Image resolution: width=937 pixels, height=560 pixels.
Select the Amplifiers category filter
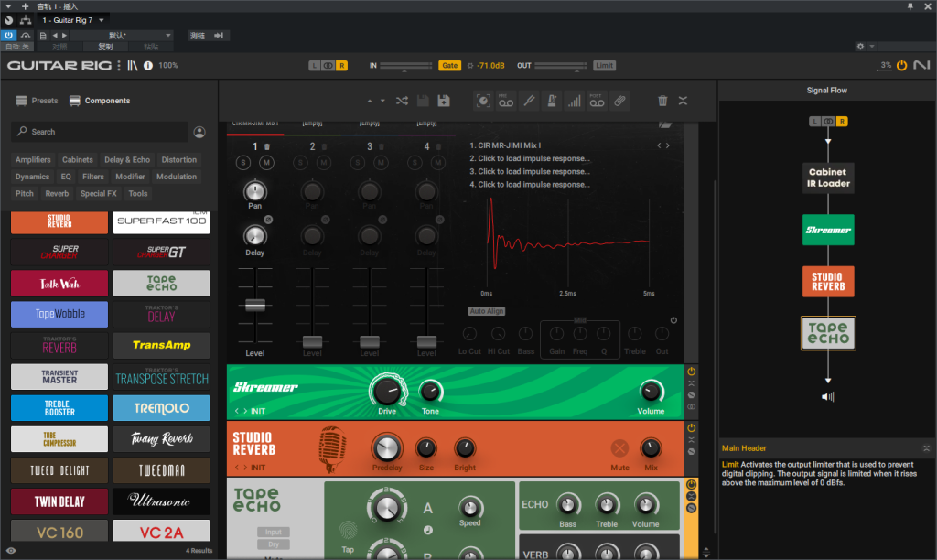click(x=33, y=159)
